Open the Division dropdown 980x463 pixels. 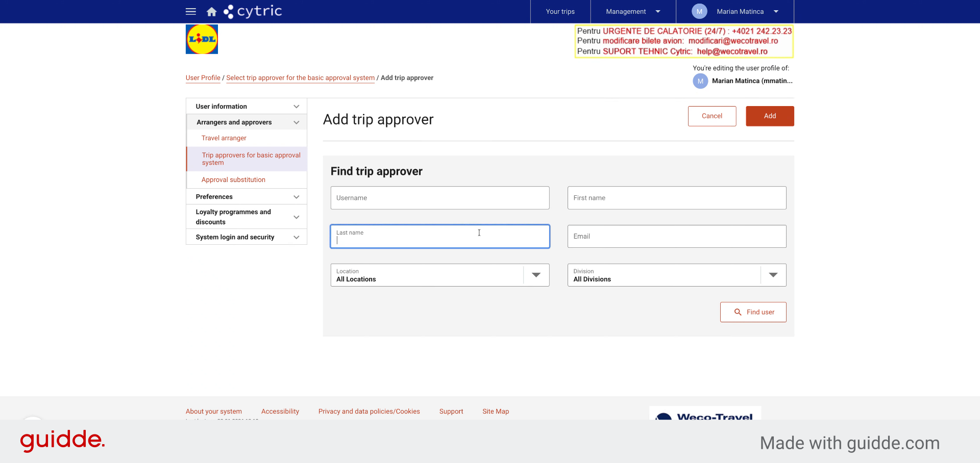pos(677,275)
